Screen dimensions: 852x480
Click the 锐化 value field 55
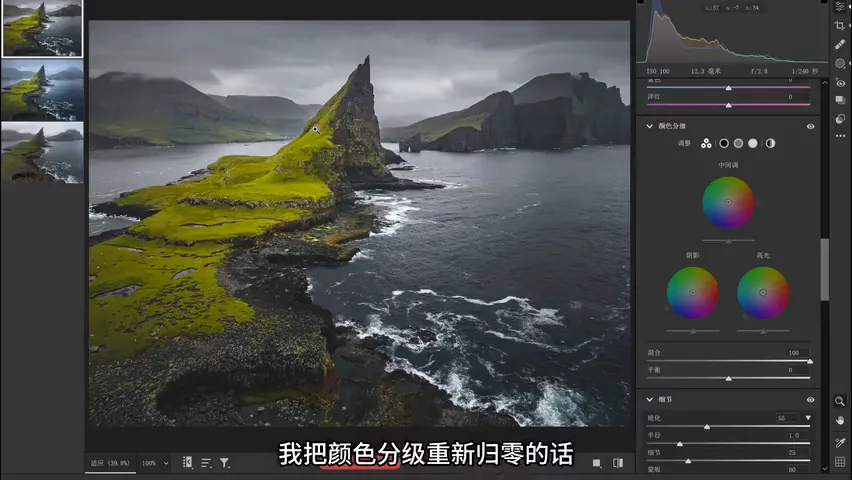pyautogui.click(x=788, y=418)
